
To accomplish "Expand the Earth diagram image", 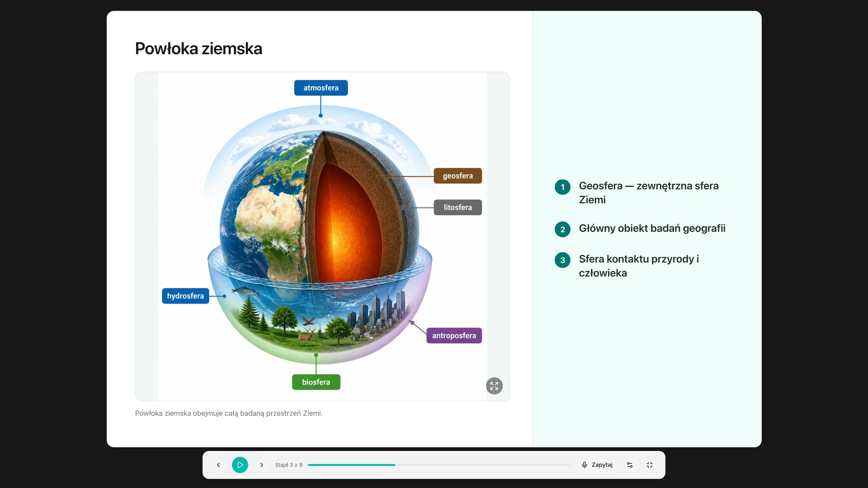I will (494, 386).
